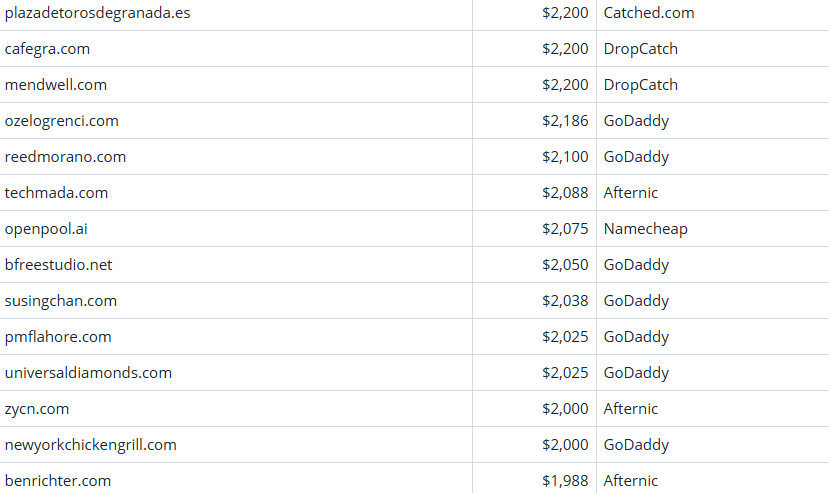Open the benrichter.com domain link
The height and width of the screenshot is (493, 829).
click(x=57, y=481)
